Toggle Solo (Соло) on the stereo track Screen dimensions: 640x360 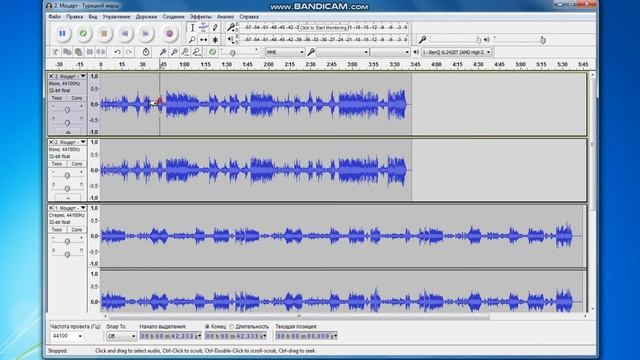coord(77,230)
